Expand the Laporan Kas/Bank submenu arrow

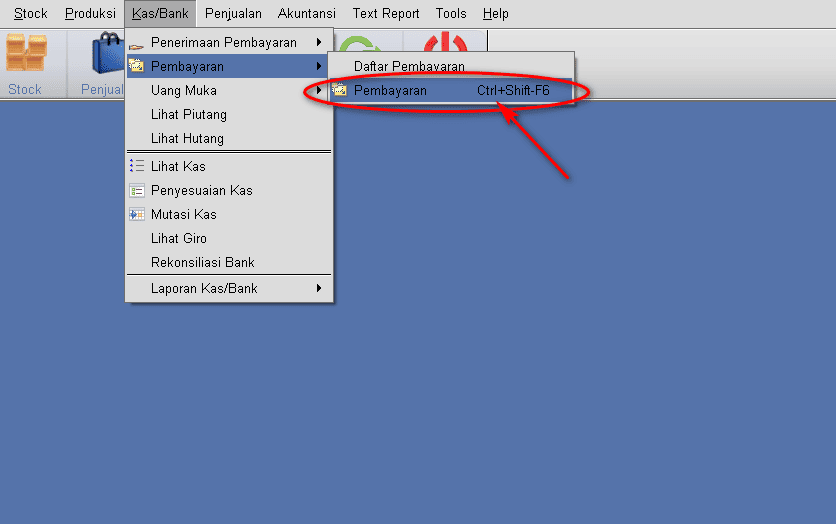click(x=319, y=288)
